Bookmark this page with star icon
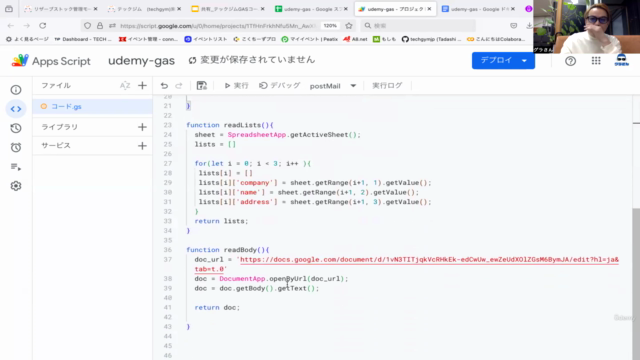 (349, 26)
